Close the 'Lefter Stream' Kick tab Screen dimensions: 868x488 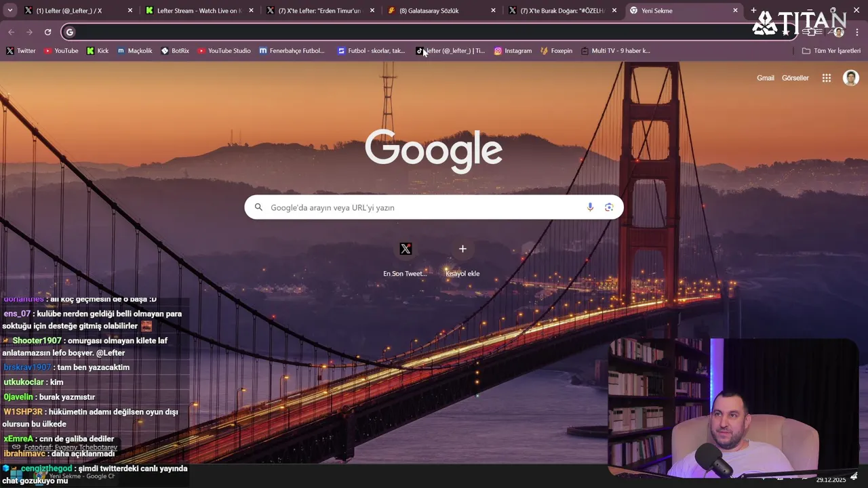(x=251, y=11)
